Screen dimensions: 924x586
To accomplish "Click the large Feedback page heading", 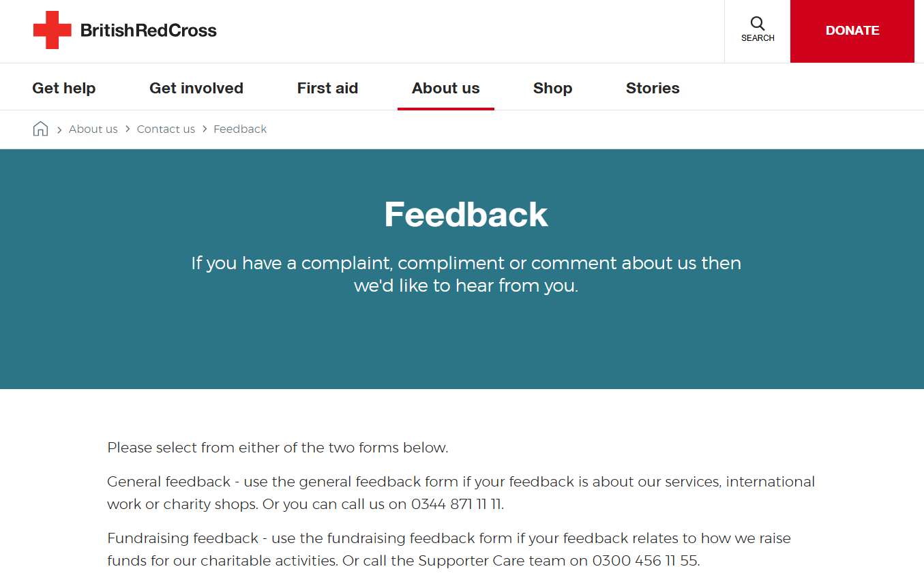I will [466, 214].
